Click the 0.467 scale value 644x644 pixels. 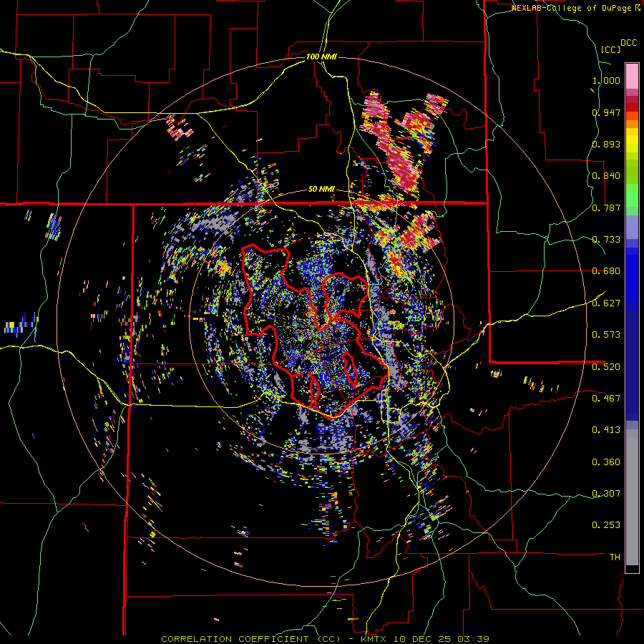(606, 398)
